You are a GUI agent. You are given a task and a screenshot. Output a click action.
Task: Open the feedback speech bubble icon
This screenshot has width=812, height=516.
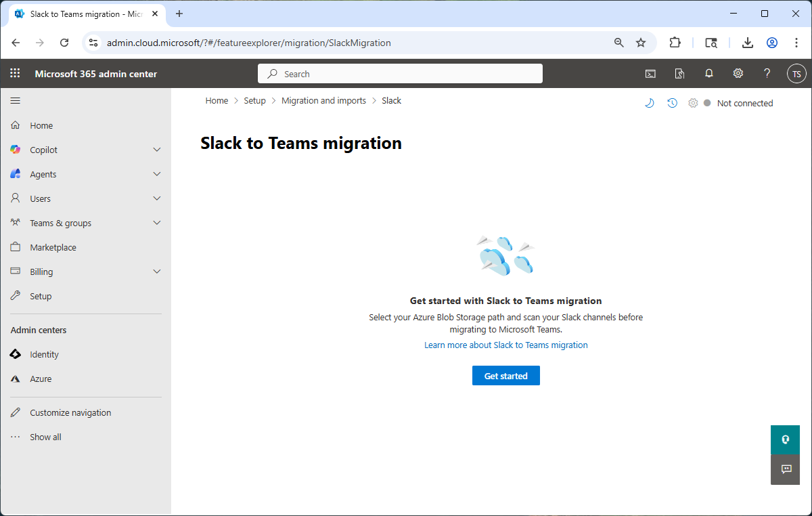[785, 469]
